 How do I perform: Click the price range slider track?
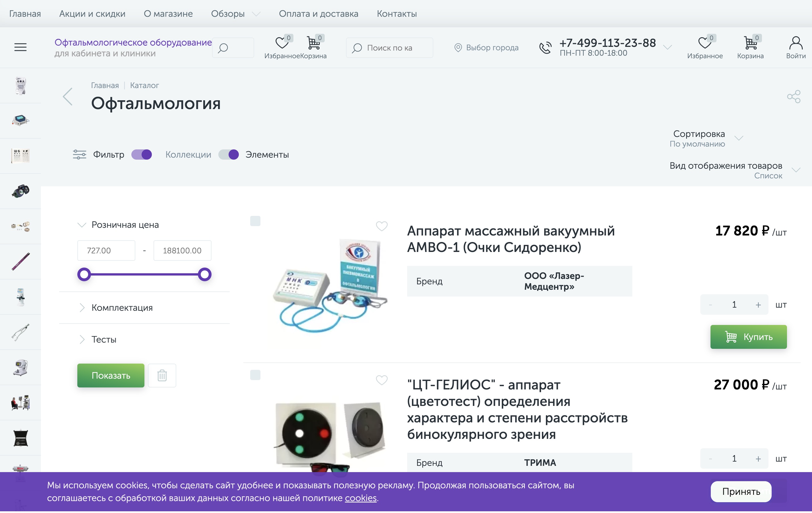pyautogui.click(x=144, y=274)
